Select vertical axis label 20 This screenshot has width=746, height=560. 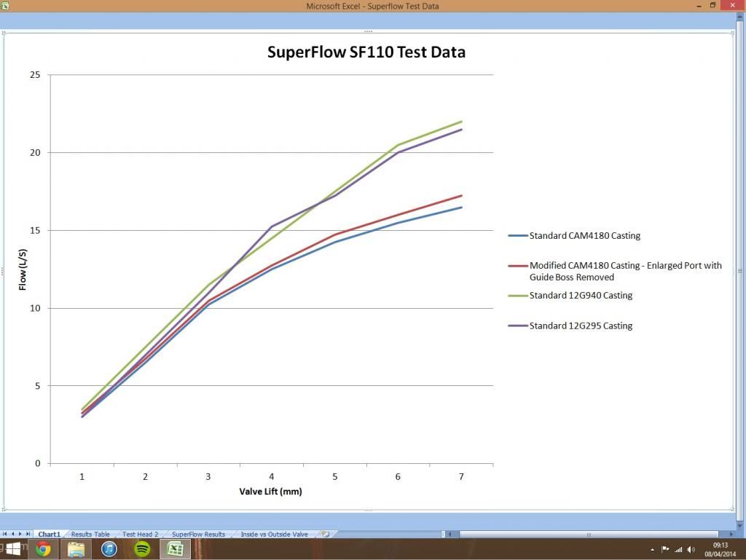35,153
